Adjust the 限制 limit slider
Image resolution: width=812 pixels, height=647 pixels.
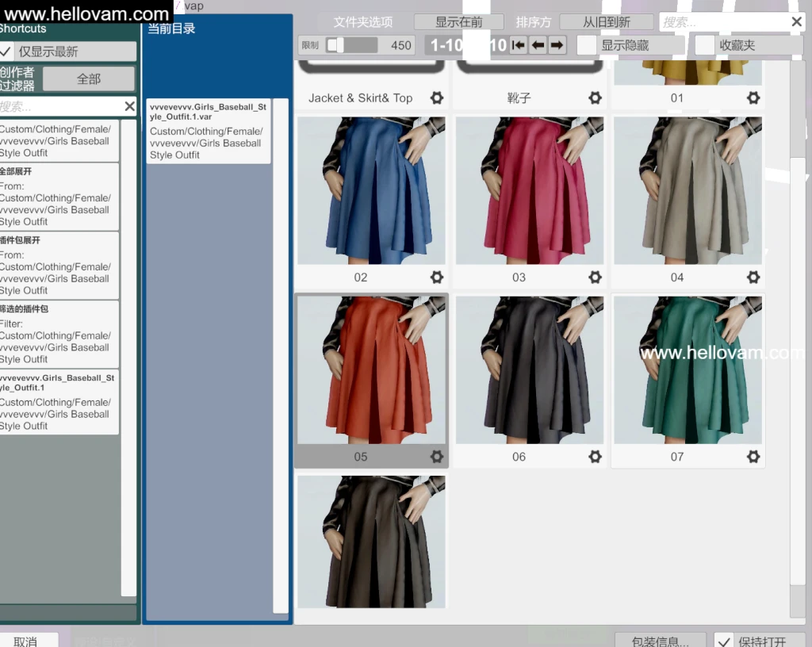[340, 45]
